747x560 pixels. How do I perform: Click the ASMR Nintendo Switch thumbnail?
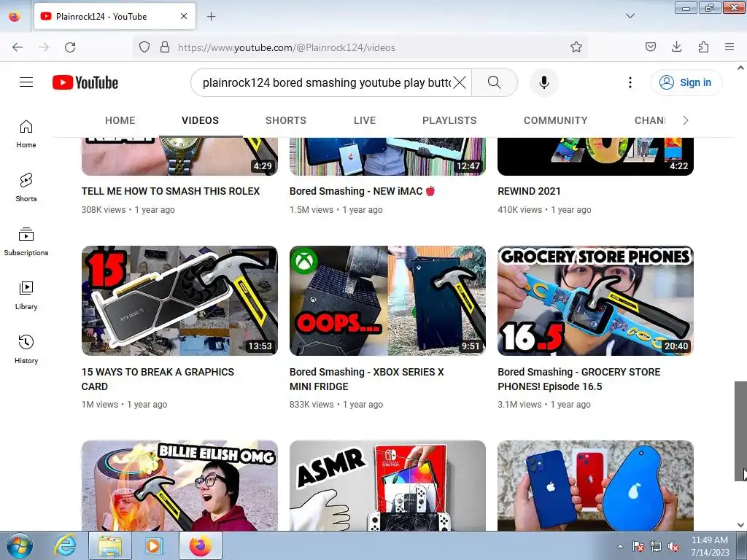coord(388,486)
